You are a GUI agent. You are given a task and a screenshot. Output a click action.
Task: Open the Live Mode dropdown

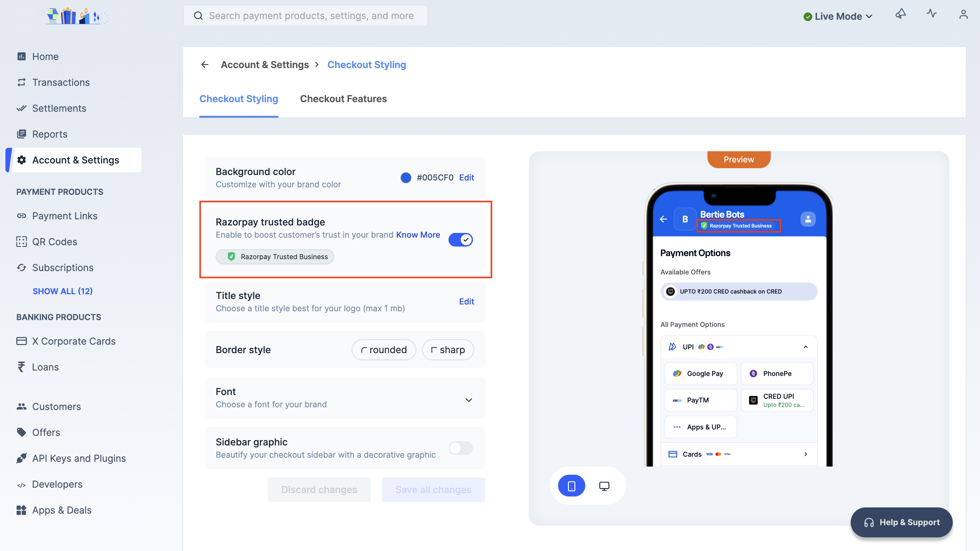click(838, 16)
